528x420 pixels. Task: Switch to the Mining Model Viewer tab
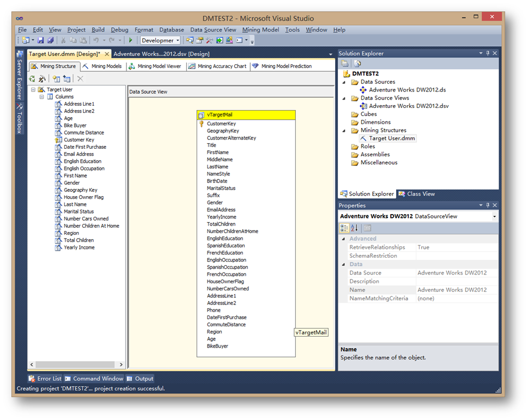tap(155, 66)
